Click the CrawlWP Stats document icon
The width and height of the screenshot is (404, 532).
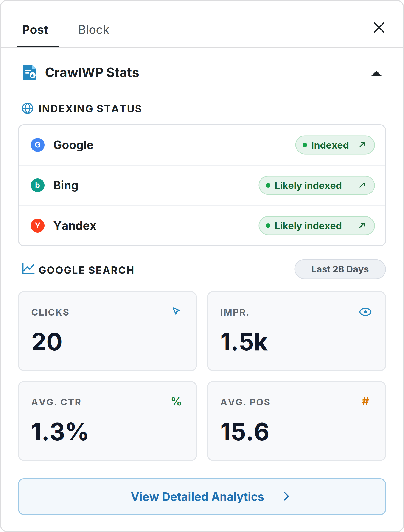pyautogui.click(x=29, y=72)
